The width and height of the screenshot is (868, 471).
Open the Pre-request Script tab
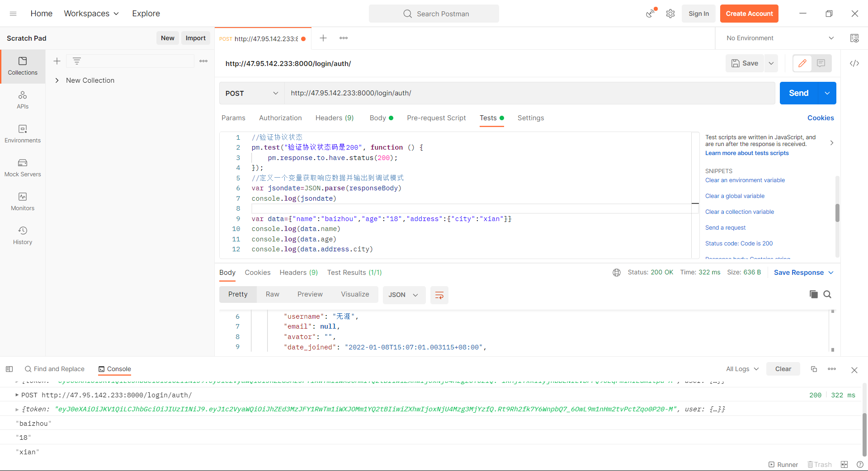[x=436, y=118]
